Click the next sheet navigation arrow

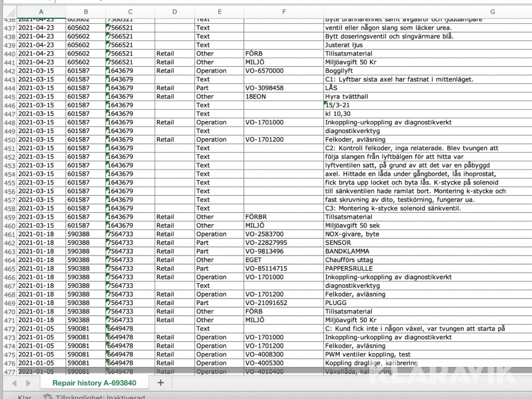27,383
